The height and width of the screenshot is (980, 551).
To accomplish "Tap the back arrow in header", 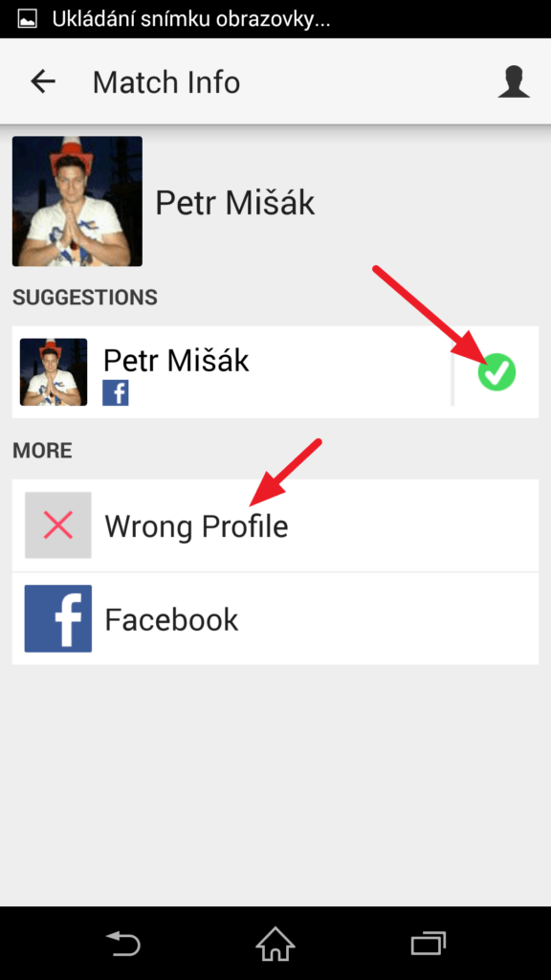I will 43,82.
